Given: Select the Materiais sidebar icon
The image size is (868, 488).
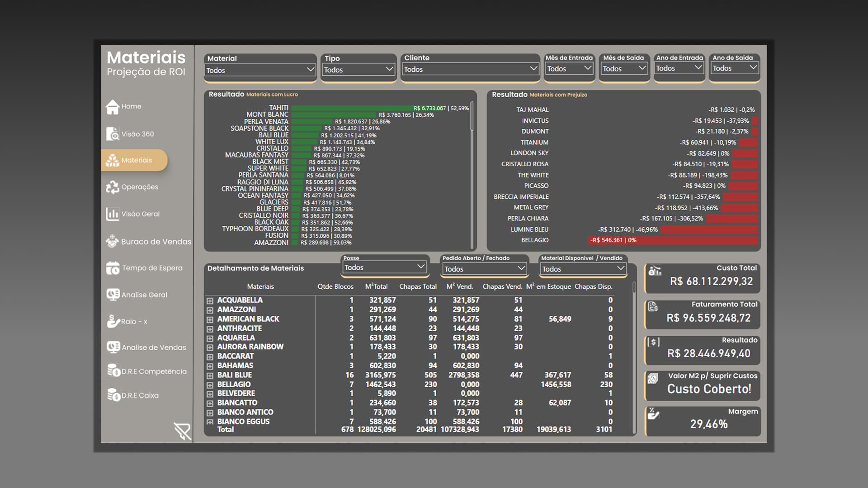Looking at the screenshot, I should [x=112, y=160].
